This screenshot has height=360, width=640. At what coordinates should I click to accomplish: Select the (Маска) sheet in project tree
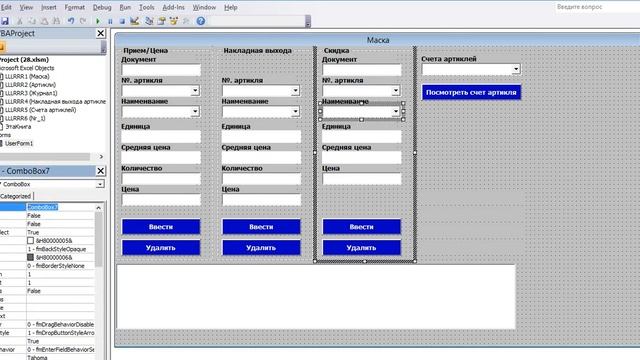tap(27, 76)
